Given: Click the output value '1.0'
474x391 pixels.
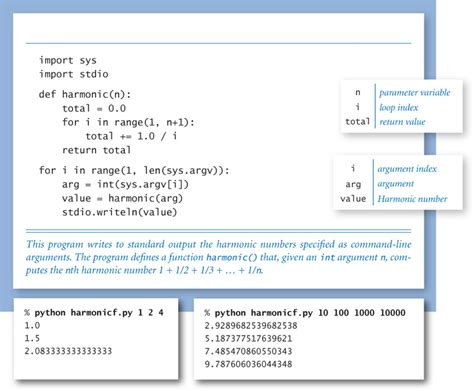Looking at the screenshot, I should click(32, 325).
